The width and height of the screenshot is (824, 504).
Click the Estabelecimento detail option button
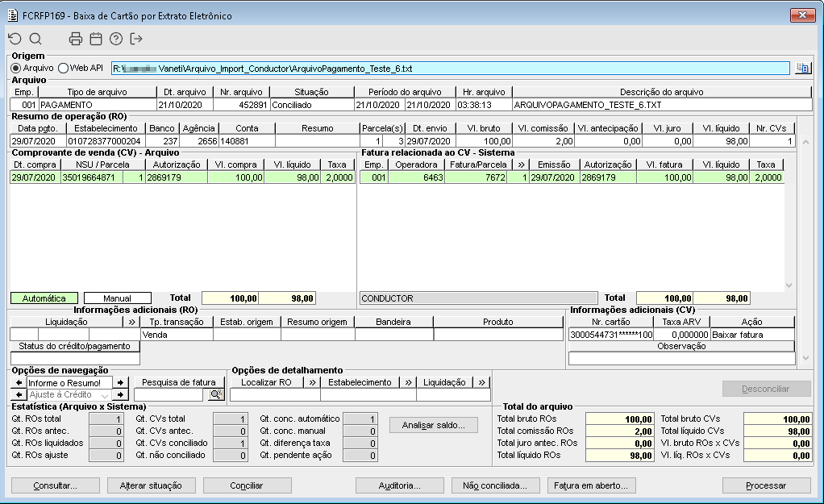[360, 382]
